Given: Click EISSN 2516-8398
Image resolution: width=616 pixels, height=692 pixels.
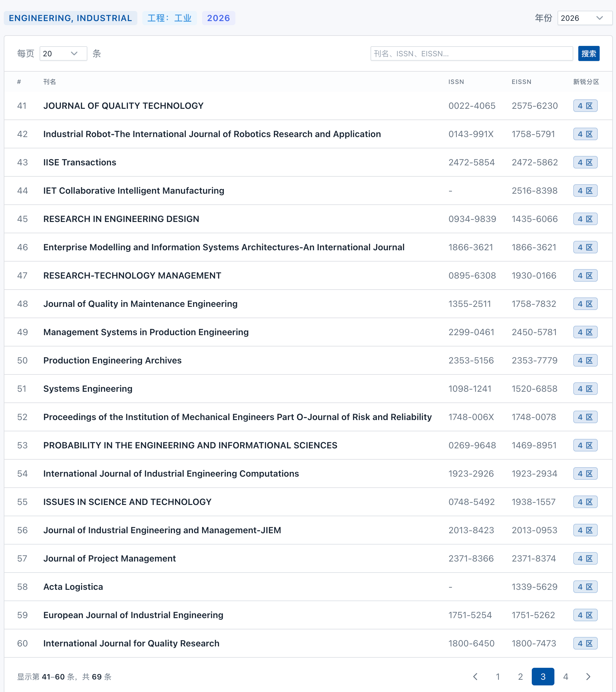Looking at the screenshot, I should [x=534, y=191].
